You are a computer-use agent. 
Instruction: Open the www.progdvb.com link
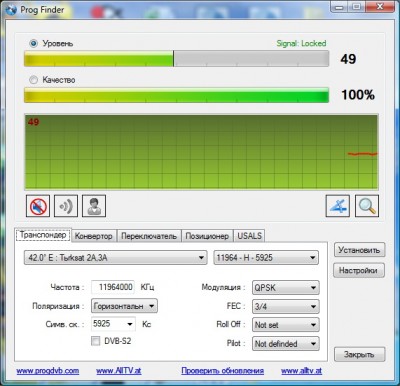pyautogui.click(x=48, y=371)
